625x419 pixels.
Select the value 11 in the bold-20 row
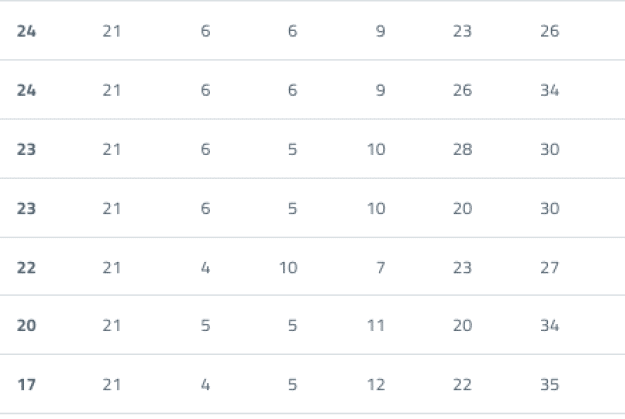[x=376, y=326]
